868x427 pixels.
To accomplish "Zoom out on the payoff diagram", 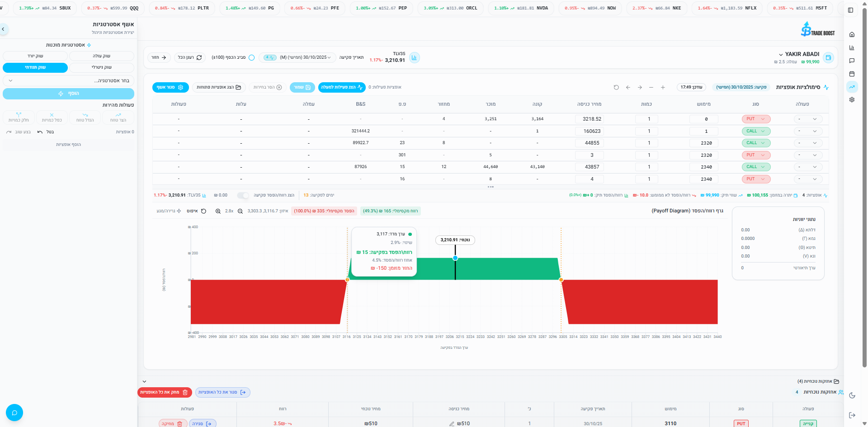I will click(x=240, y=211).
